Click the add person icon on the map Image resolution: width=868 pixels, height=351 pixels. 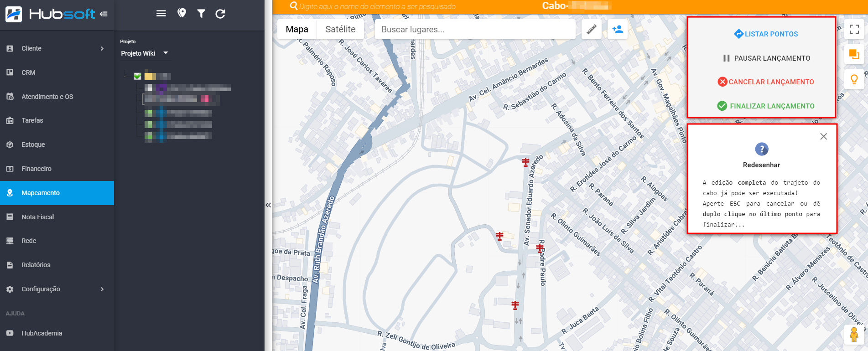[x=618, y=29]
